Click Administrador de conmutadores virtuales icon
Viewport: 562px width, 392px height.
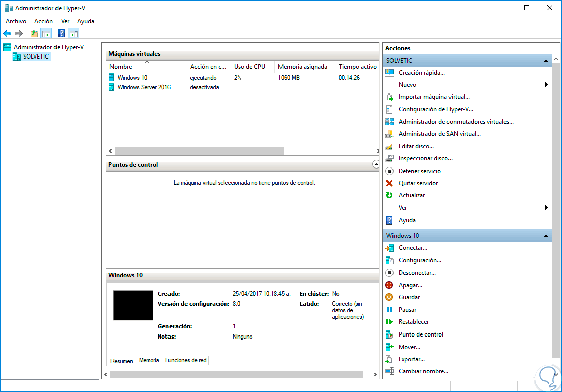tap(389, 122)
